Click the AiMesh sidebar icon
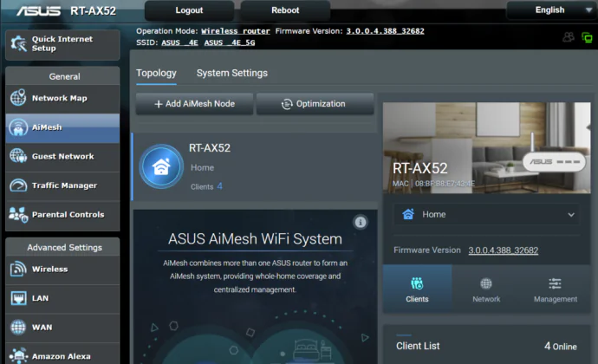Image resolution: width=598 pixels, height=364 pixels. click(18, 127)
